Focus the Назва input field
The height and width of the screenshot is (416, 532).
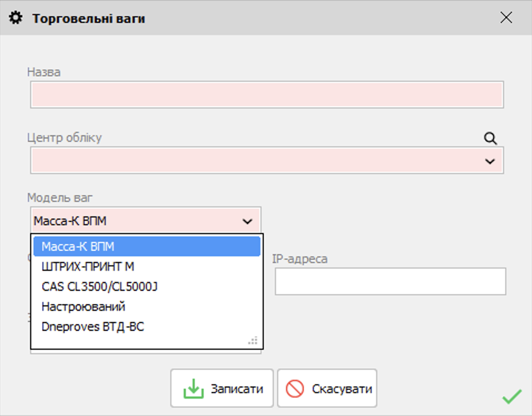click(267, 95)
